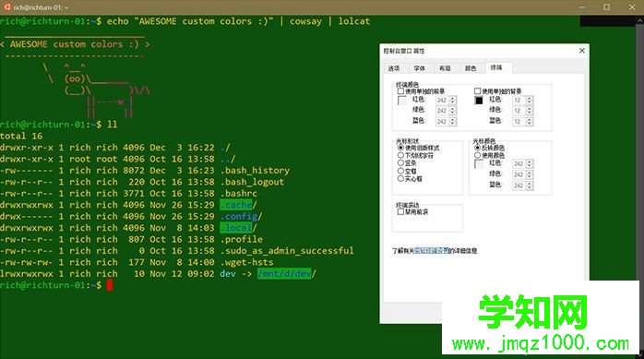Click the cowsay speech bubble text 'AWESOME custom colors :)'

[x=75, y=44]
